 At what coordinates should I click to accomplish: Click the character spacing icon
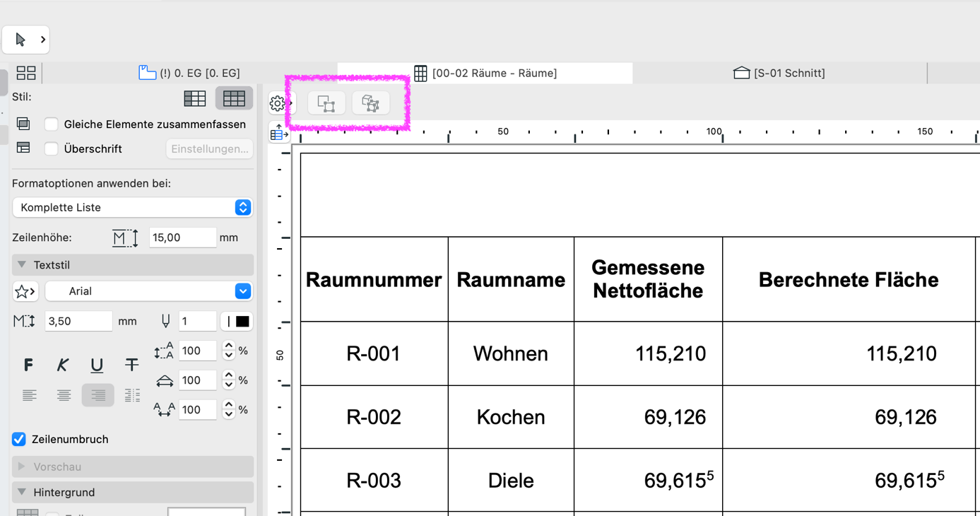click(x=164, y=410)
